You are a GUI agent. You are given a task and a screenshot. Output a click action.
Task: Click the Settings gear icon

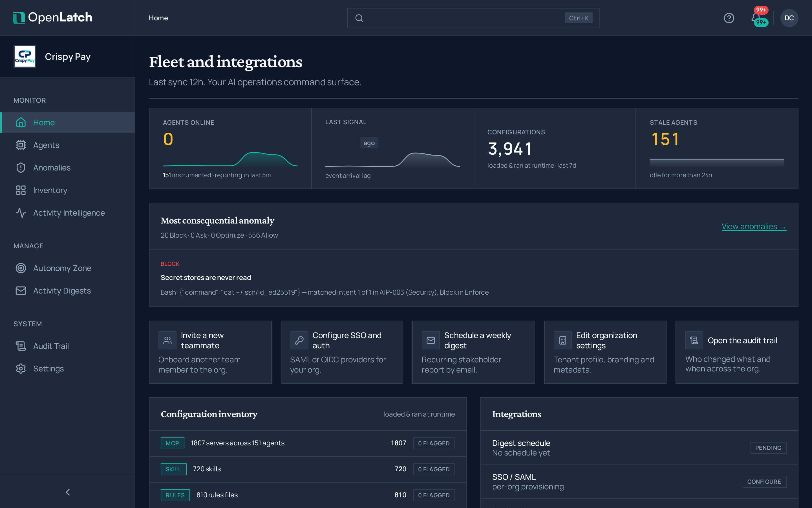[21, 369]
